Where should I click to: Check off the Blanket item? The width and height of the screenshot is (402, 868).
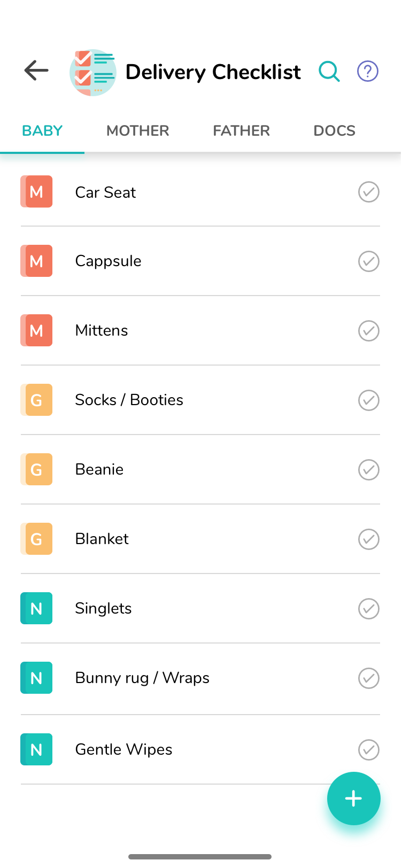pyautogui.click(x=369, y=539)
